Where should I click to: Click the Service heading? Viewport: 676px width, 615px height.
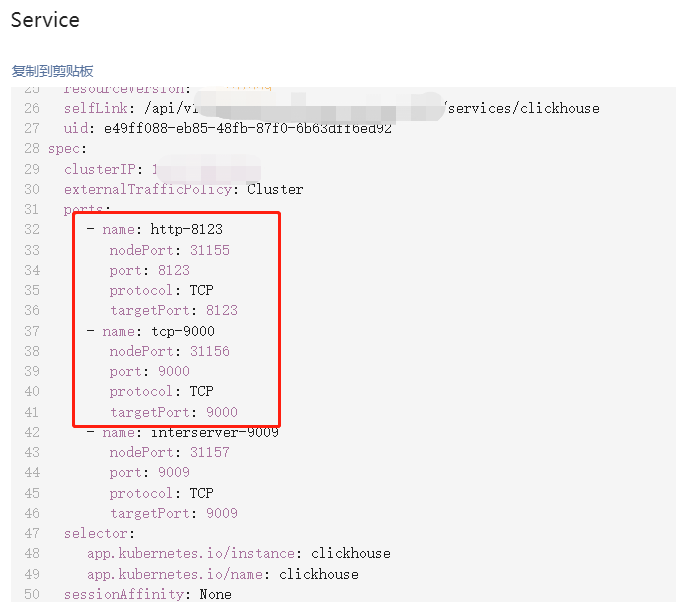(x=45, y=20)
